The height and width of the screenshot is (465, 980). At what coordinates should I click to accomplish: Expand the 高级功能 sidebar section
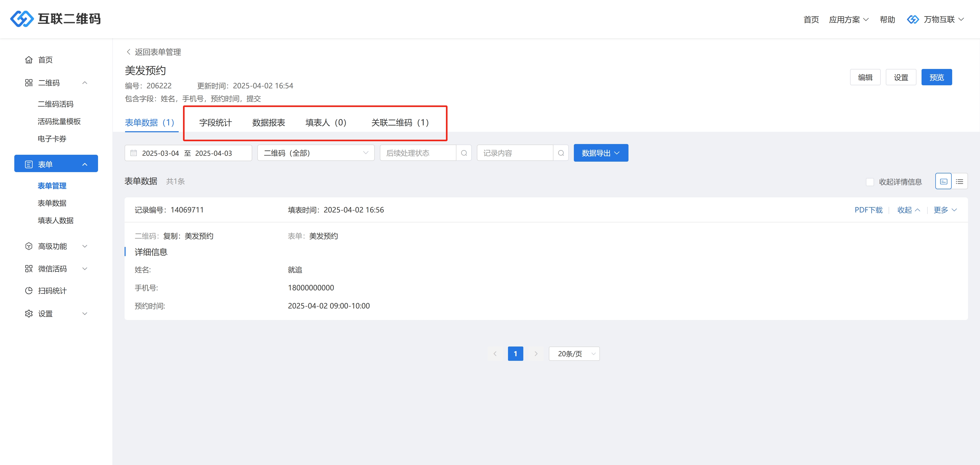point(85,246)
